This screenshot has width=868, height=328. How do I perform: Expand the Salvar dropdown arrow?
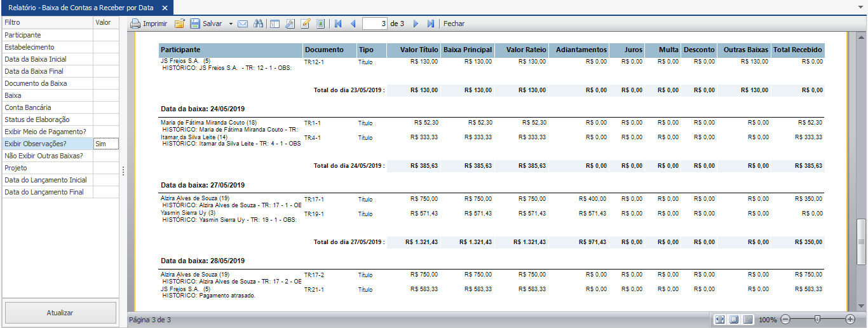coord(231,24)
